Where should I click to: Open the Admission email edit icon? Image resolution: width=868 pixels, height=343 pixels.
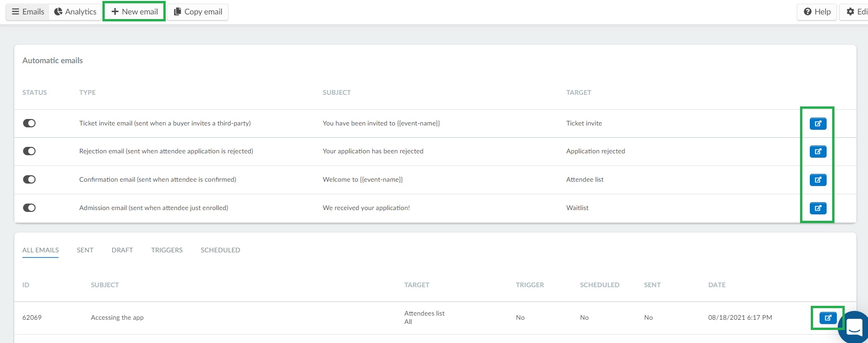[818, 208]
